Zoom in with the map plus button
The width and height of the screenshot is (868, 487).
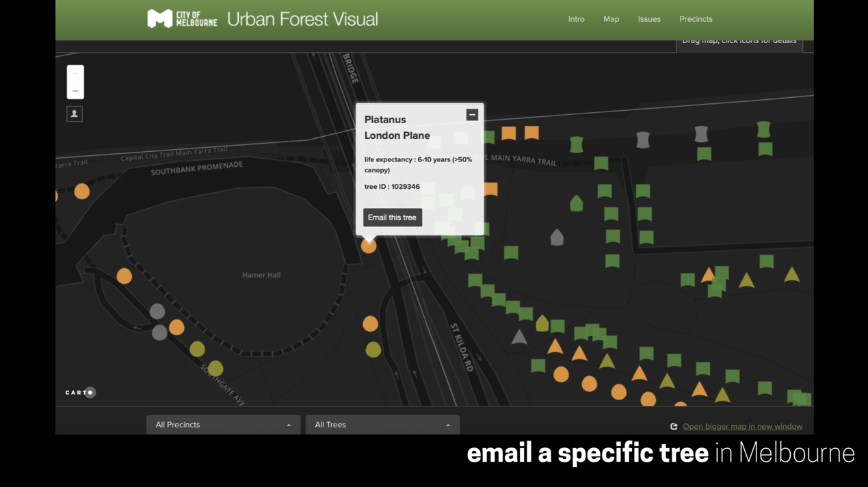pos(75,74)
